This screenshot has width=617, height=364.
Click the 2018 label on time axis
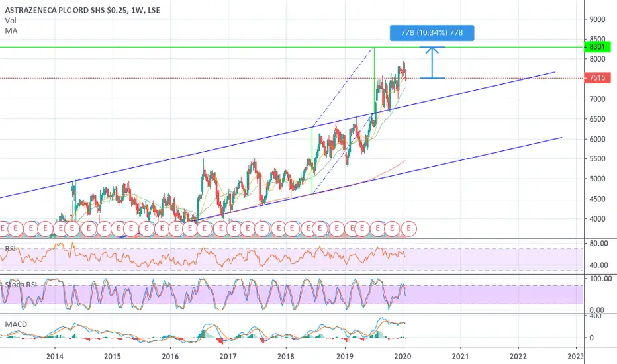pos(286,357)
